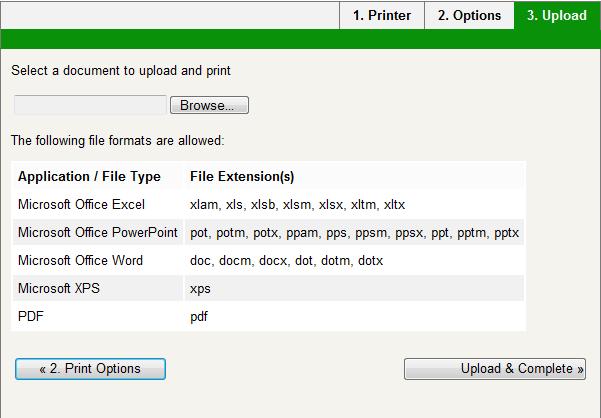Click the PowerPoint extensions list starting pot
The image size is (601, 418).
pyautogui.click(x=355, y=232)
